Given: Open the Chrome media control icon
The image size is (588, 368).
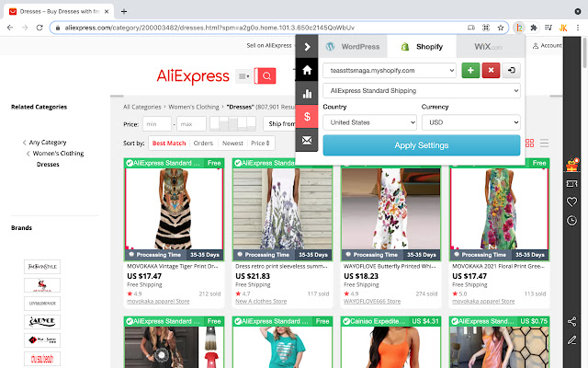Looking at the screenshot, I should 548,28.
